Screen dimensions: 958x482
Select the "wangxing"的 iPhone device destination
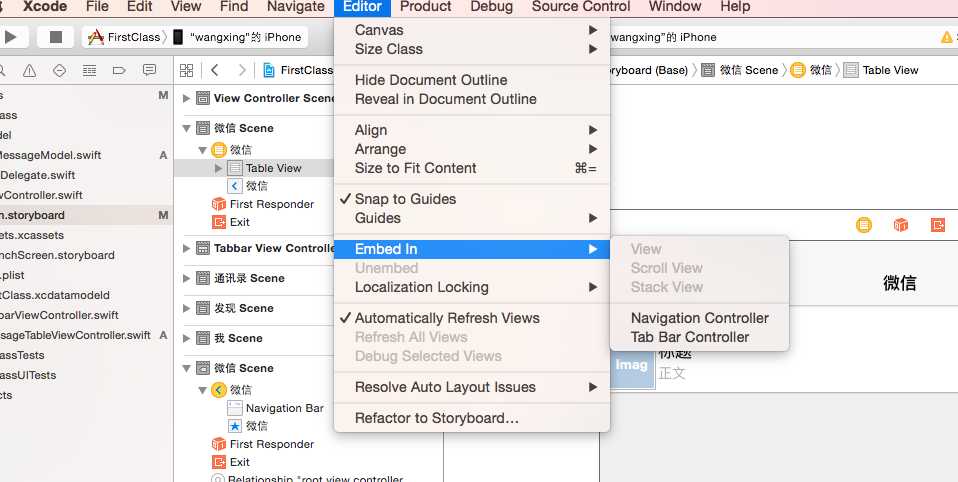tap(238, 37)
